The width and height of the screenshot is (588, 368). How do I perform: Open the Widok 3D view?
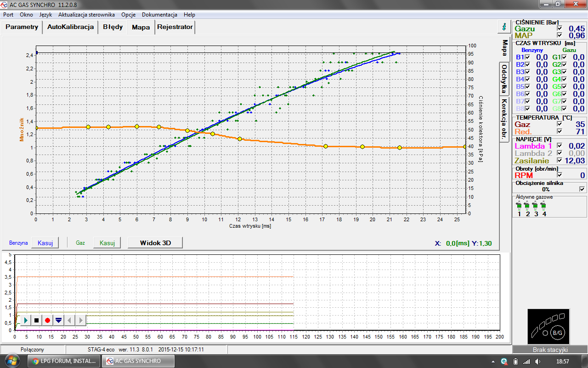click(155, 242)
